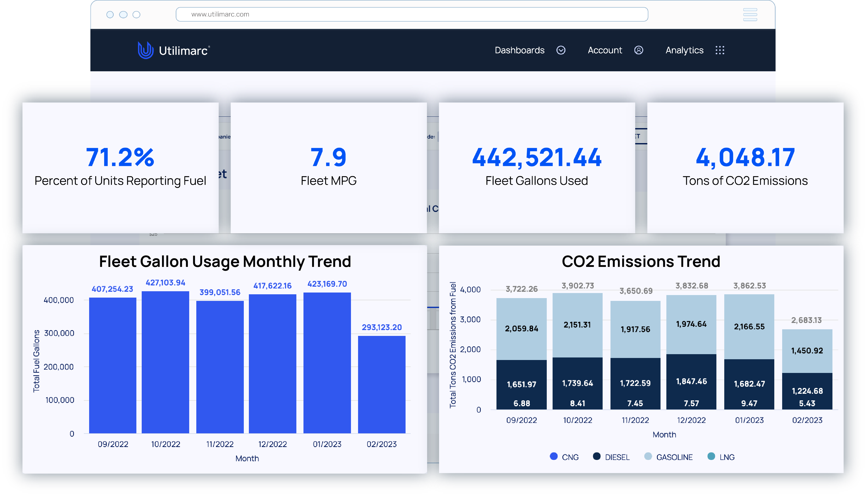Click gasoline segment 1,917.56 for 11/2022
This screenshot has width=868, height=497.
coord(635,329)
